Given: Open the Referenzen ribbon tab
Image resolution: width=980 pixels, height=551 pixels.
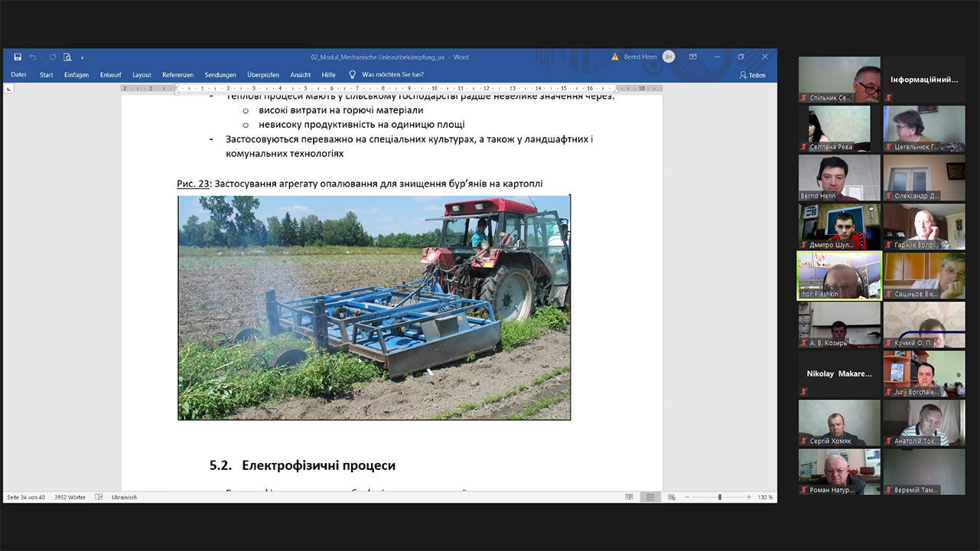Looking at the screenshot, I should click(x=177, y=75).
